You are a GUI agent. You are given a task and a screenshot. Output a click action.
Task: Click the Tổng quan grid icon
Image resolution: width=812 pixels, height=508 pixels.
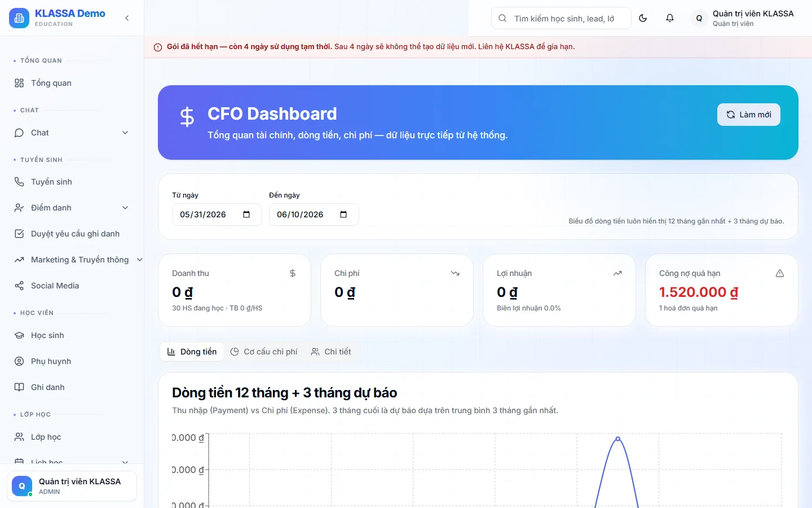[19, 83]
